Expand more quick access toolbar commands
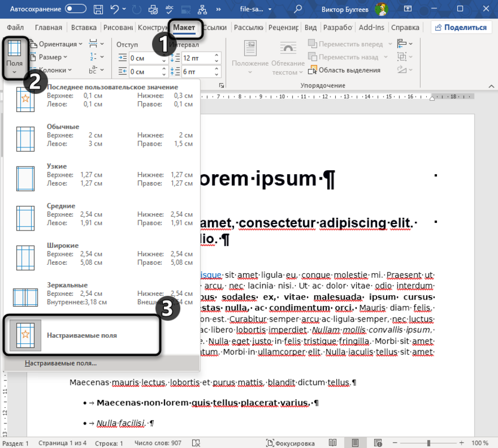 coord(218,9)
